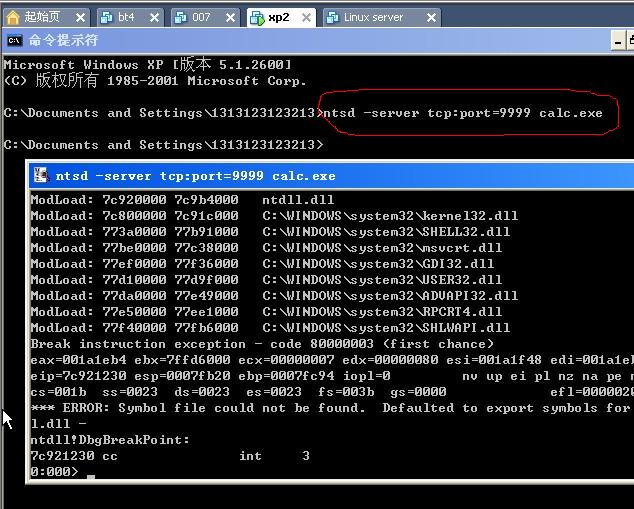Viewport: 634px width, 509px height.
Task: Close the bt4 tab
Action: pos(154,18)
